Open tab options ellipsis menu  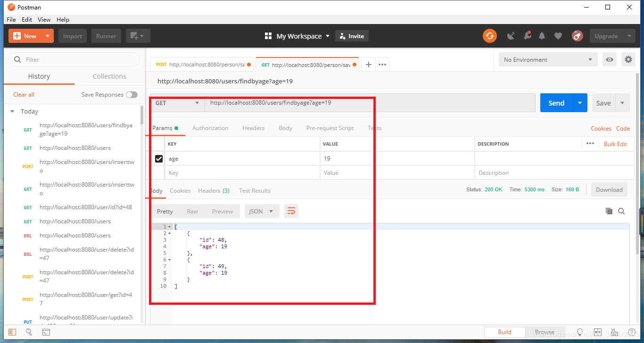click(x=382, y=65)
